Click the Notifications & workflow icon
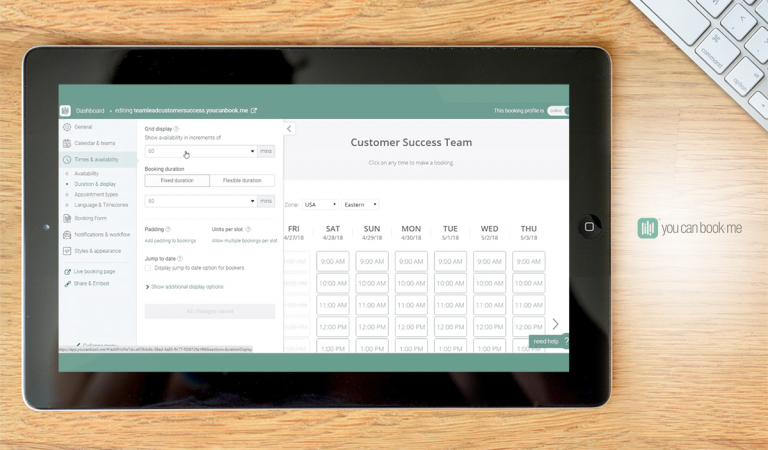The height and width of the screenshot is (450, 768). 67,235
